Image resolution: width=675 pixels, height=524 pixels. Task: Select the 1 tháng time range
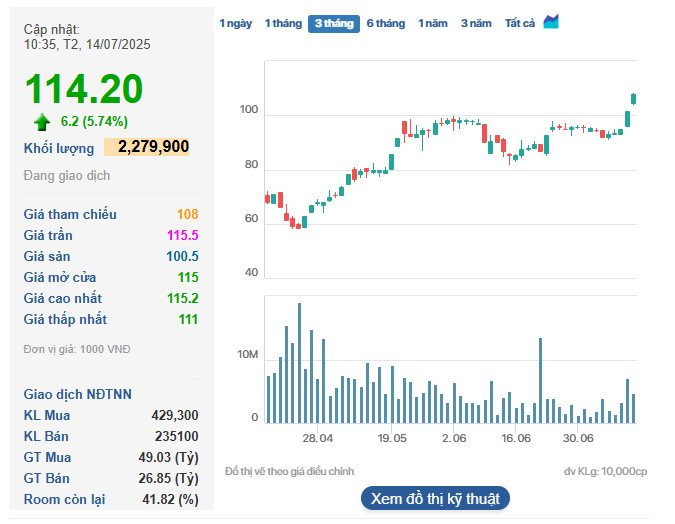point(283,23)
